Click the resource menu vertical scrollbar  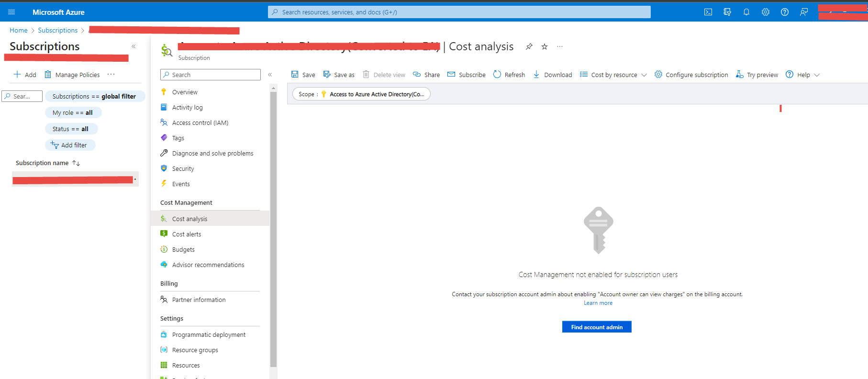[x=273, y=230]
